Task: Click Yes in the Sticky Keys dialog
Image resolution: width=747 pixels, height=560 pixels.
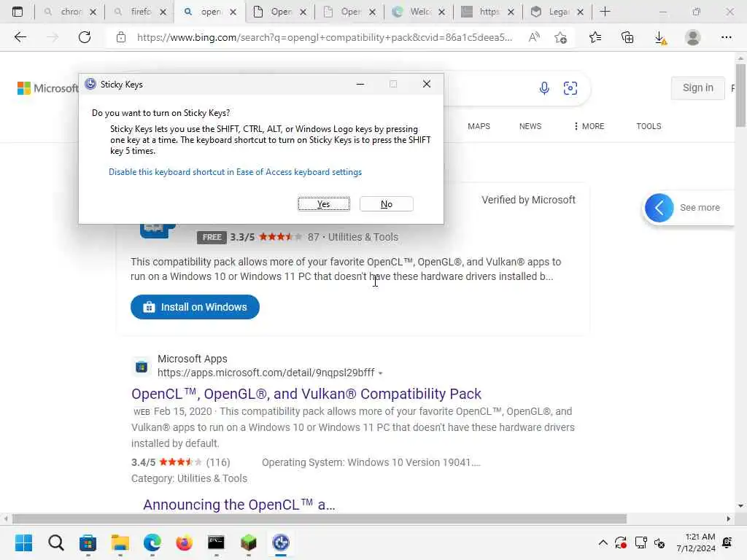Action: (324, 204)
